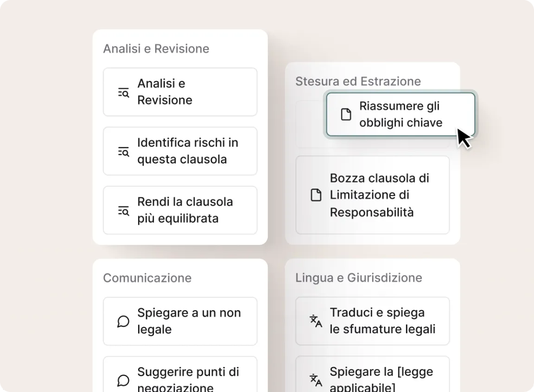Click translate icon beside Spiegare la legge applicabile
Screen dimensions: 534x392
click(x=316, y=380)
